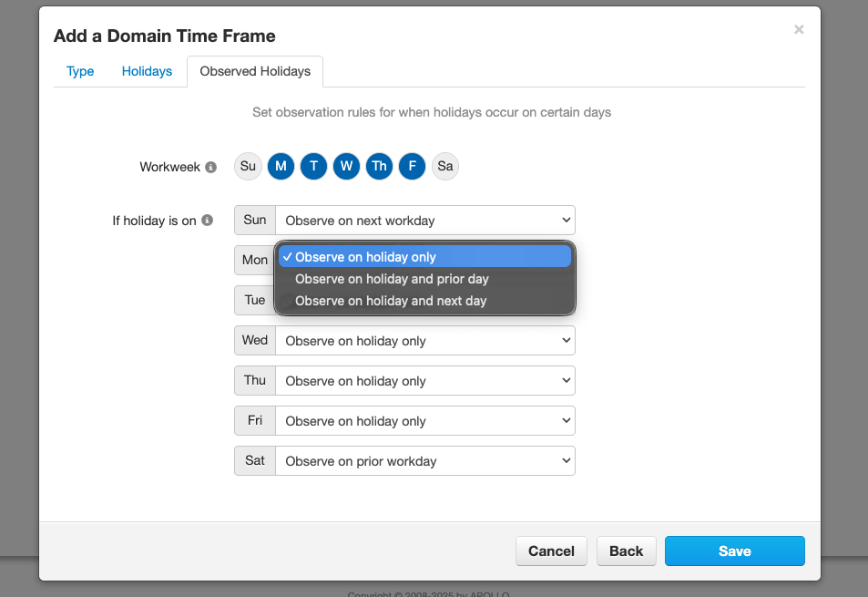Toggle Thursday workweek circle
Image resolution: width=868 pixels, height=597 pixels.
point(379,166)
